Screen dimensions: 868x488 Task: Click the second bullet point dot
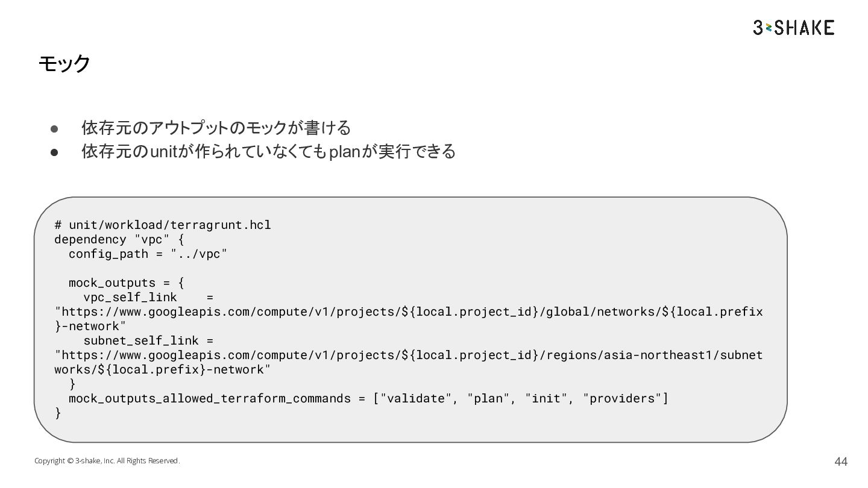point(54,152)
